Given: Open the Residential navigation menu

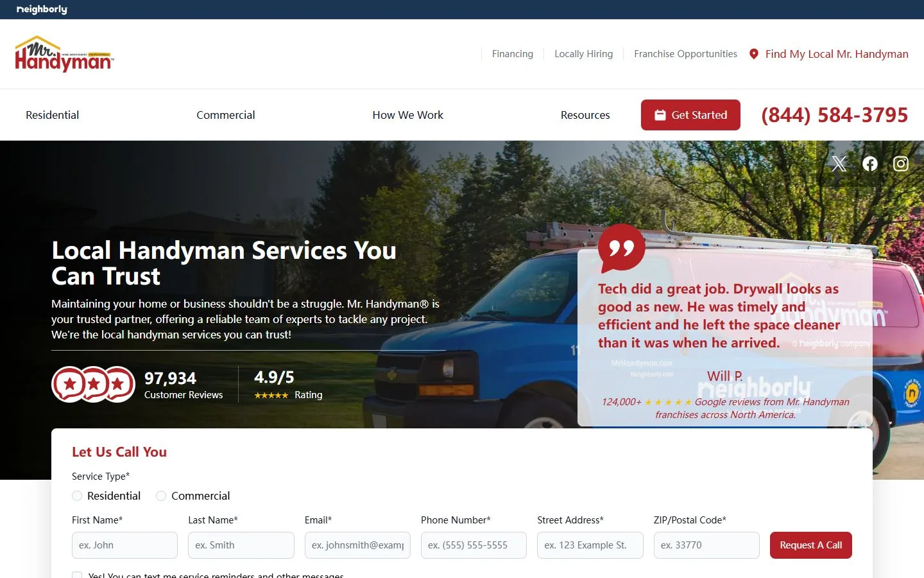Looking at the screenshot, I should click(x=53, y=115).
